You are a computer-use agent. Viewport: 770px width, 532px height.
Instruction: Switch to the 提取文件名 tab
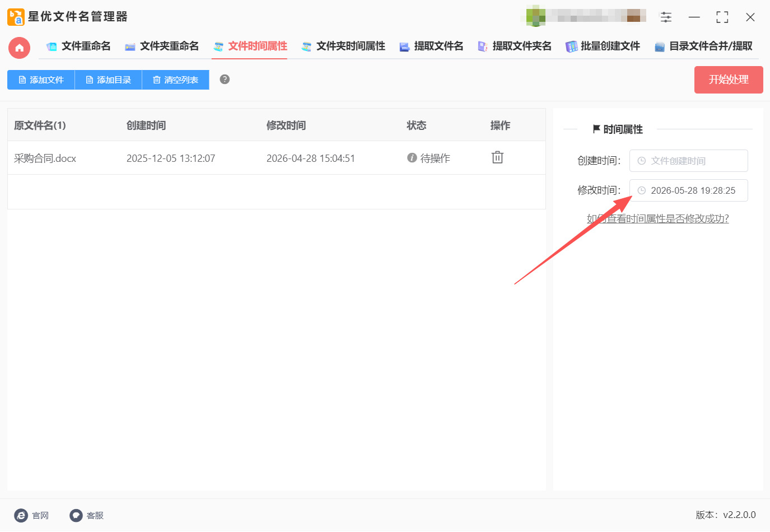[431, 46]
